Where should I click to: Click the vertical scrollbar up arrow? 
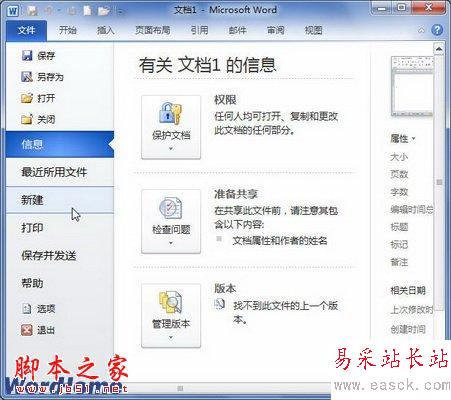point(439,49)
